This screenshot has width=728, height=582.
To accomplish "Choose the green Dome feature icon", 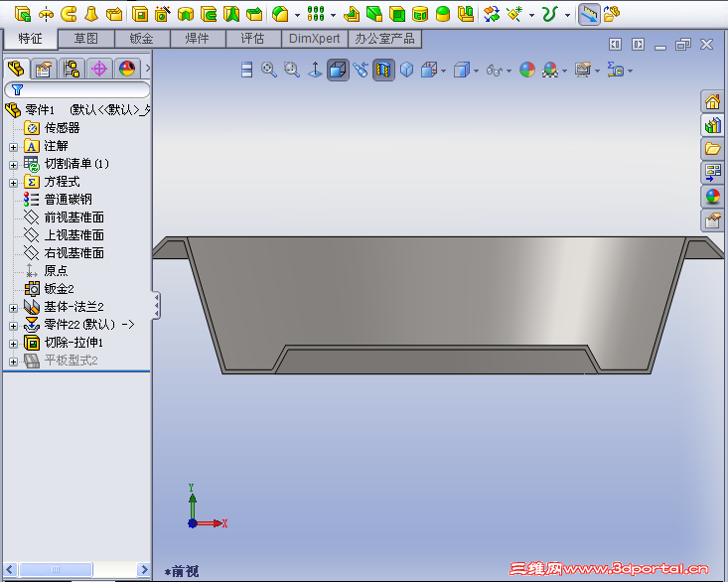I will click(443, 14).
